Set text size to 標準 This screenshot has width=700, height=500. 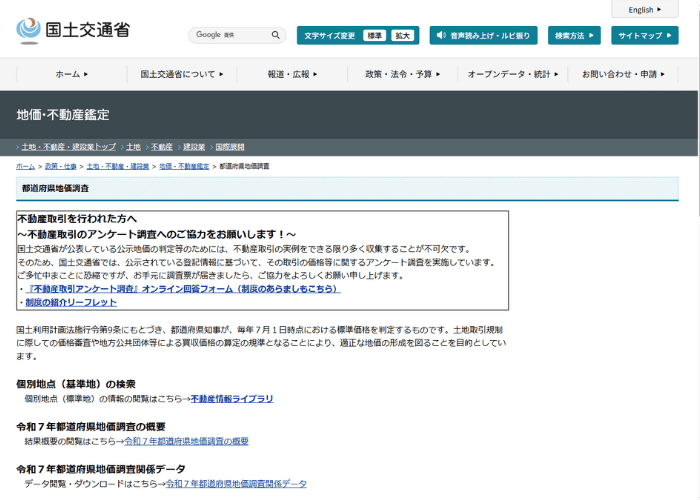(x=373, y=35)
